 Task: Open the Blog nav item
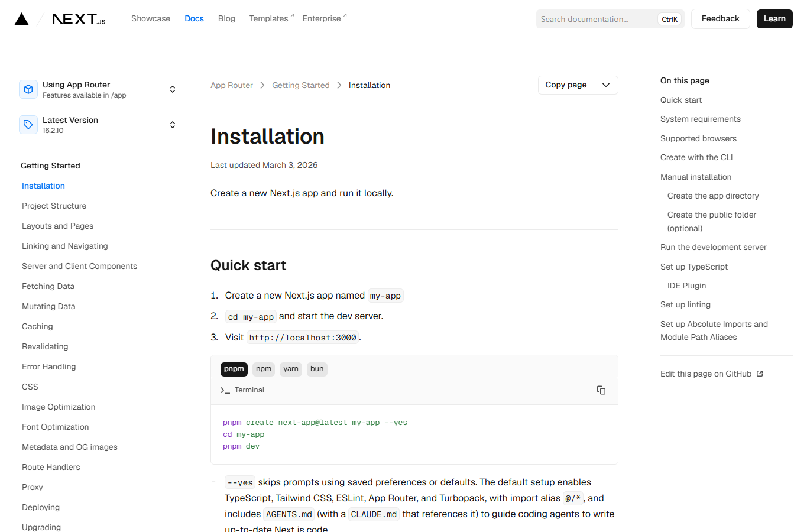click(x=226, y=19)
